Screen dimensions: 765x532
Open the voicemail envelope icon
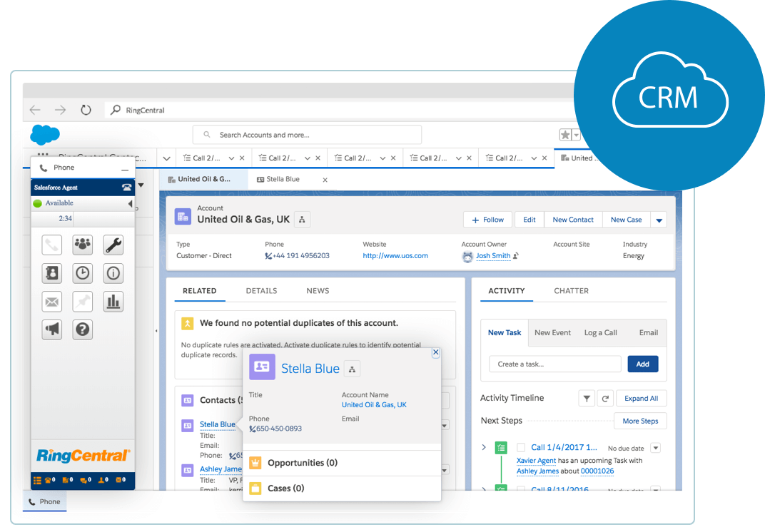coord(51,302)
